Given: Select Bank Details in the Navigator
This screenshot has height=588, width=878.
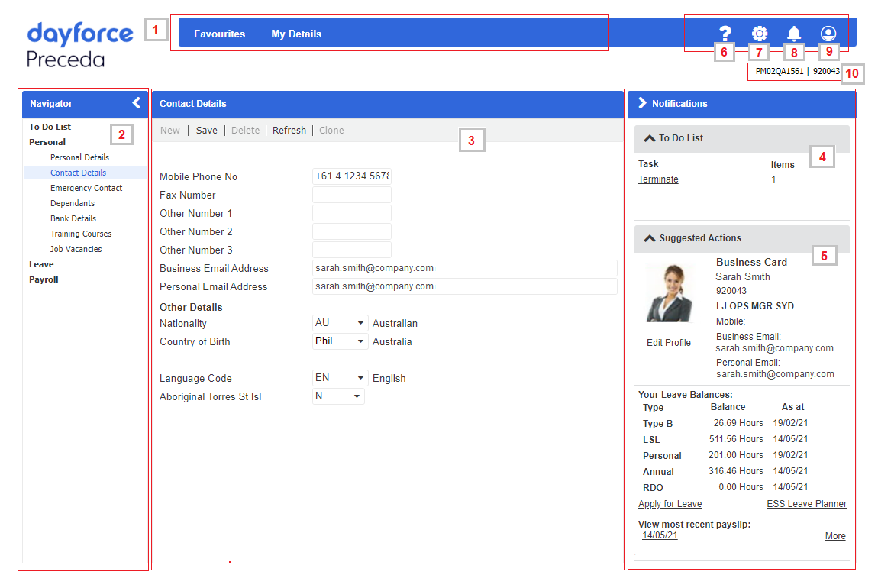Looking at the screenshot, I should tap(73, 218).
